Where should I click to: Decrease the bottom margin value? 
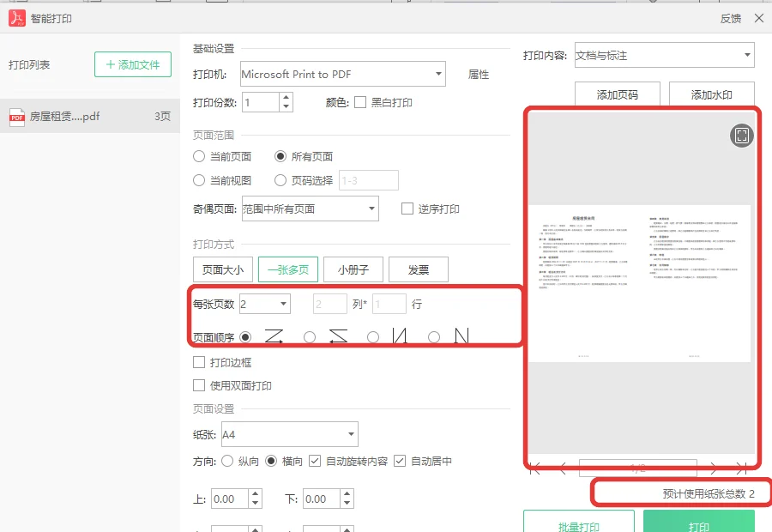pos(347,504)
